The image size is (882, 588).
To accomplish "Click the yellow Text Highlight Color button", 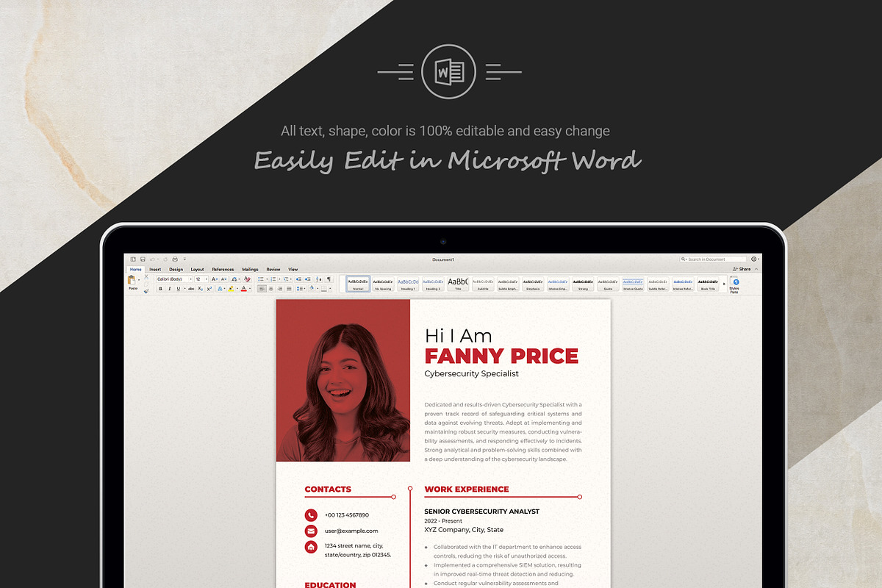I will tap(231, 289).
